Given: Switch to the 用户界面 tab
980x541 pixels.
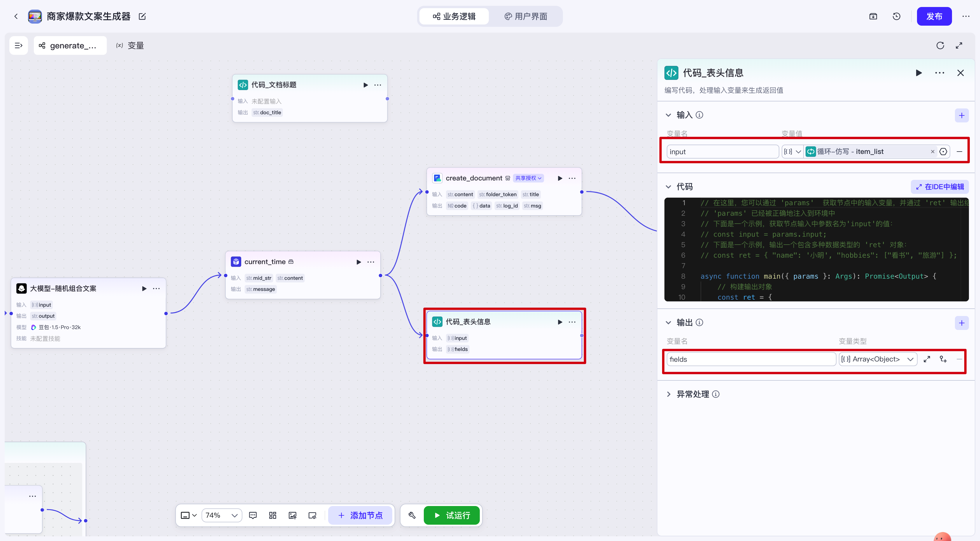Looking at the screenshot, I should pos(526,16).
